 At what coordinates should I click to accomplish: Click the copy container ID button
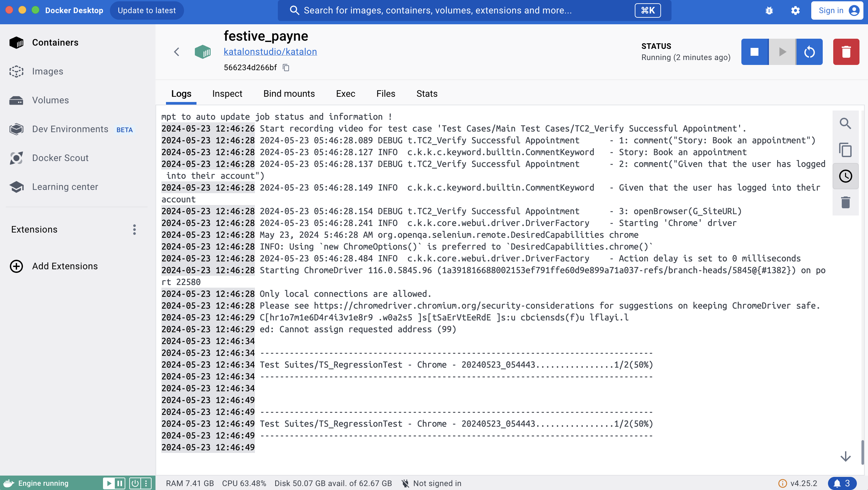[286, 67]
